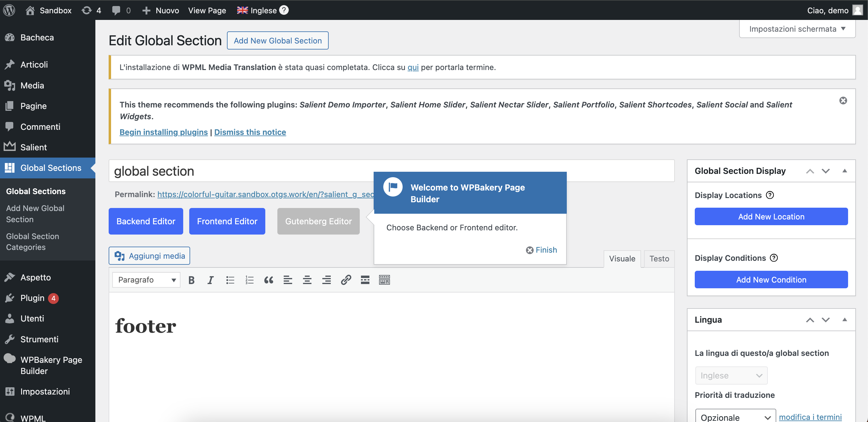The image size is (868, 422).
Task: Switch to the Testo editor tab
Action: click(659, 258)
